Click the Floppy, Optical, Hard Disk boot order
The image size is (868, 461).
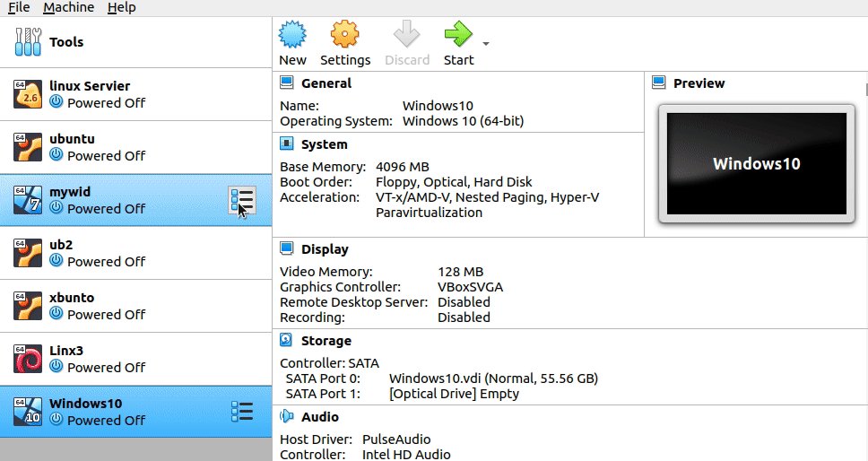coord(454,182)
